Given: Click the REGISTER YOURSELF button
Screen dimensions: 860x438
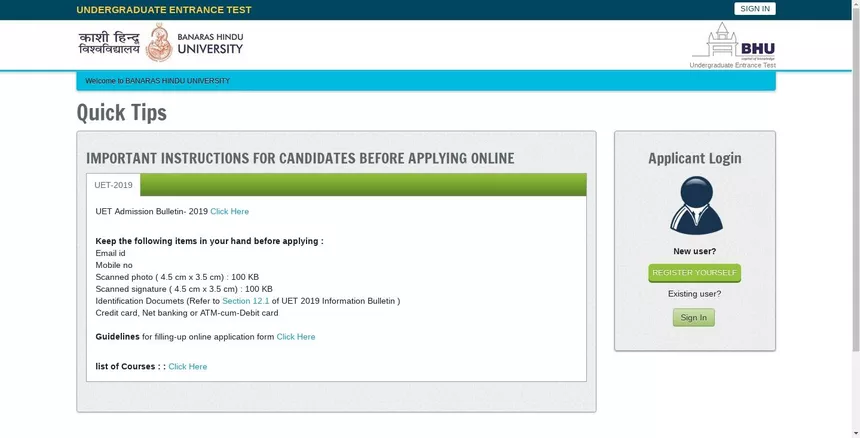Looking at the screenshot, I should click(x=694, y=273).
